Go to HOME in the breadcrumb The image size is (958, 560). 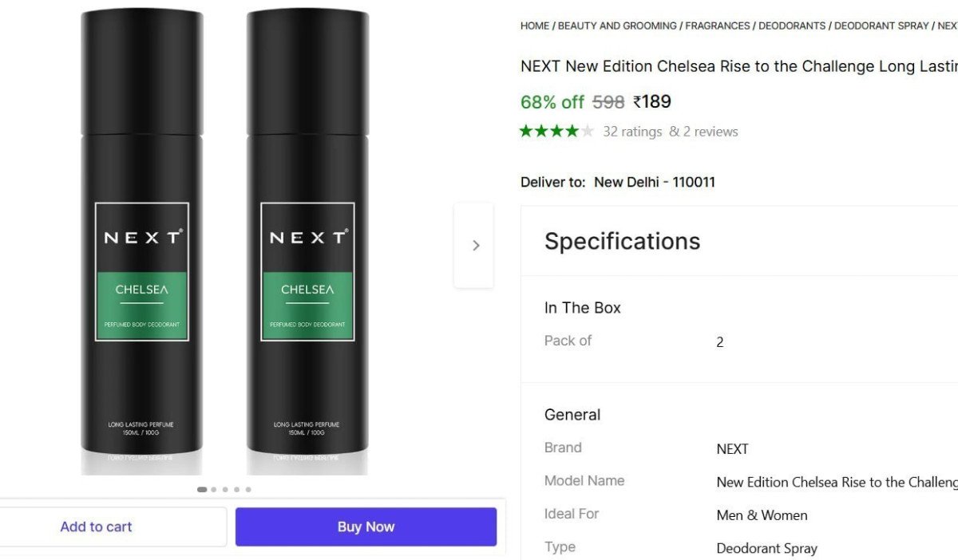tap(534, 26)
